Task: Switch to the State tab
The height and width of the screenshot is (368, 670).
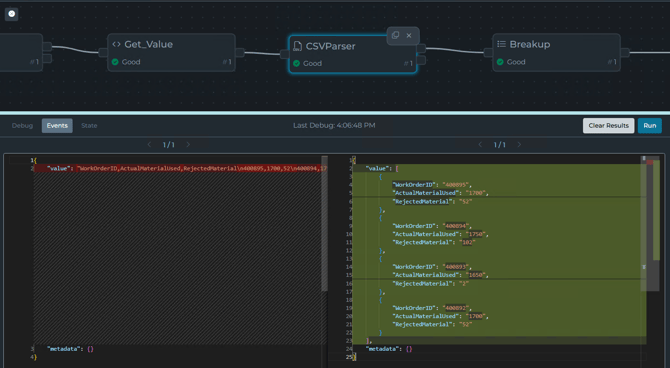Action: pos(89,126)
